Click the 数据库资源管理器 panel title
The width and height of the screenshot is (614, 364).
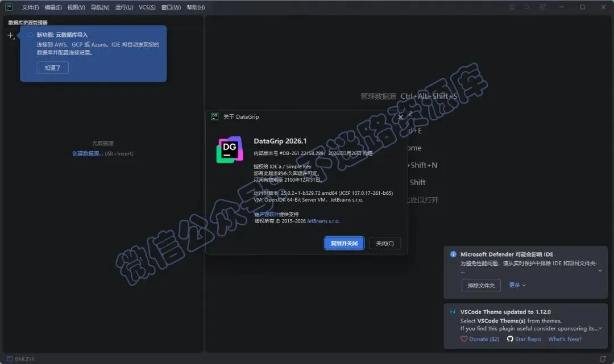tap(28, 23)
